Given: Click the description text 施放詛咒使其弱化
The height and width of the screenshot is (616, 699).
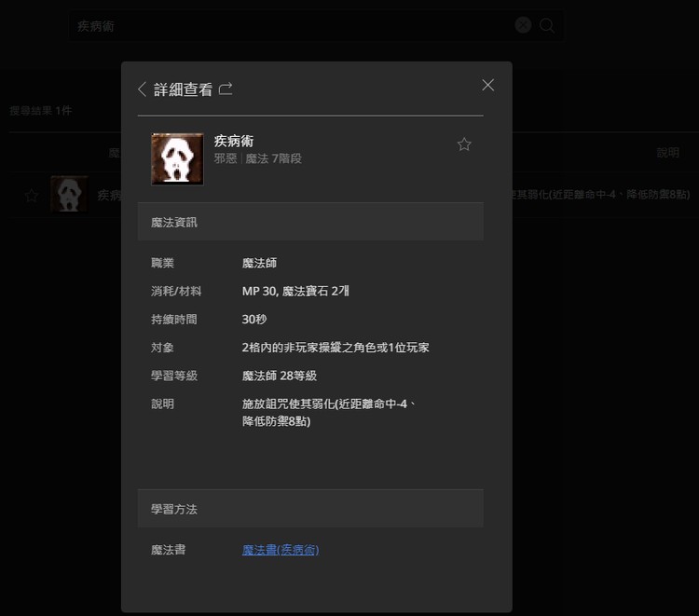Looking at the screenshot, I should [x=288, y=404].
